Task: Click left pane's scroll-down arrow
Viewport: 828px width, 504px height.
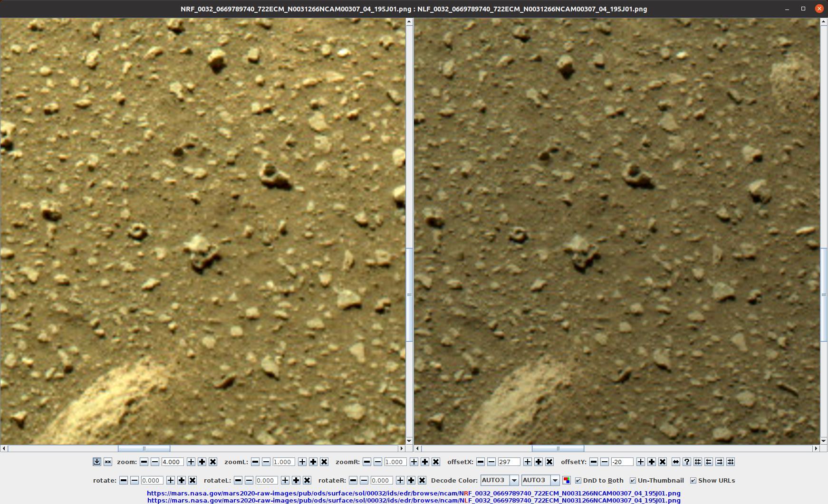Action: click(x=409, y=441)
